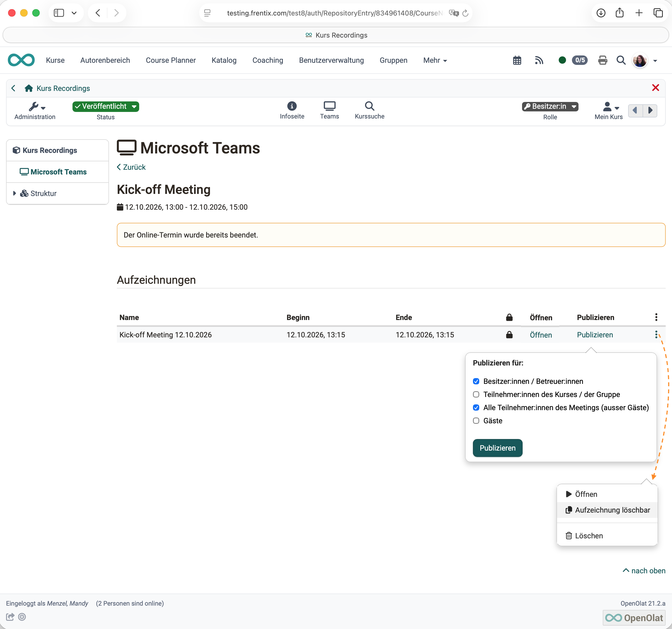Image resolution: width=672 pixels, height=629 pixels.
Task: Open the Besitzer:in role dropdown
Action: [550, 106]
